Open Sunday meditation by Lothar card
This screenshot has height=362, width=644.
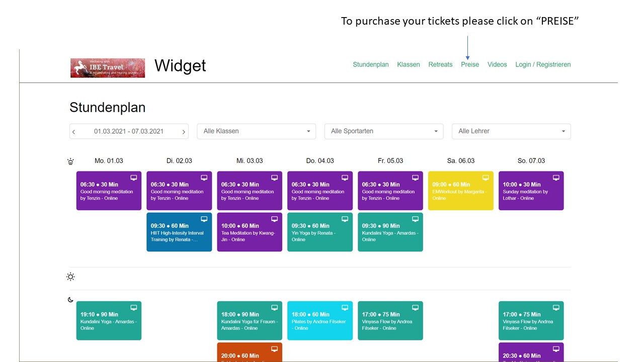tap(531, 191)
